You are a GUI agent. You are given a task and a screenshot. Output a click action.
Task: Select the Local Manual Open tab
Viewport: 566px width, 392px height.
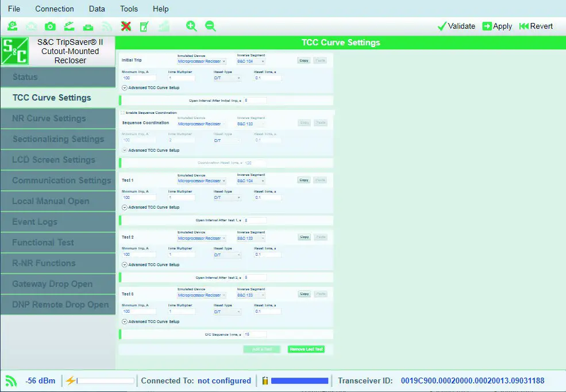58,201
